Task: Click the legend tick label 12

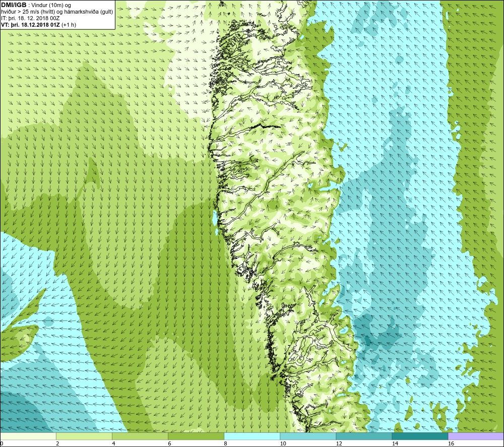Action: (339, 444)
